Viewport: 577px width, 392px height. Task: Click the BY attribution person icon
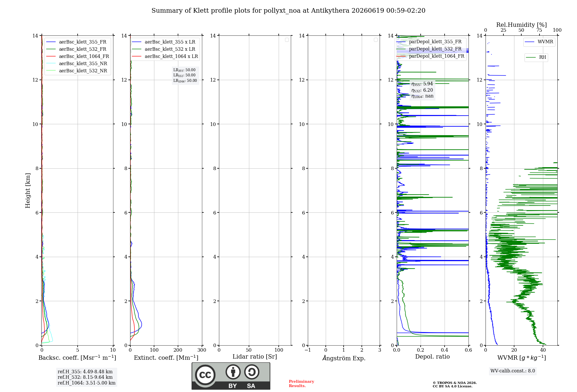tap(233, 372)
